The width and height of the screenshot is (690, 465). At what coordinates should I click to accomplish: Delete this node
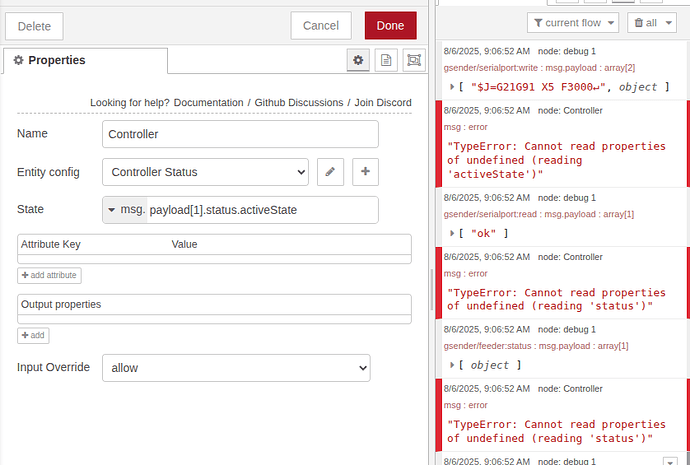(x=34, y=26)
